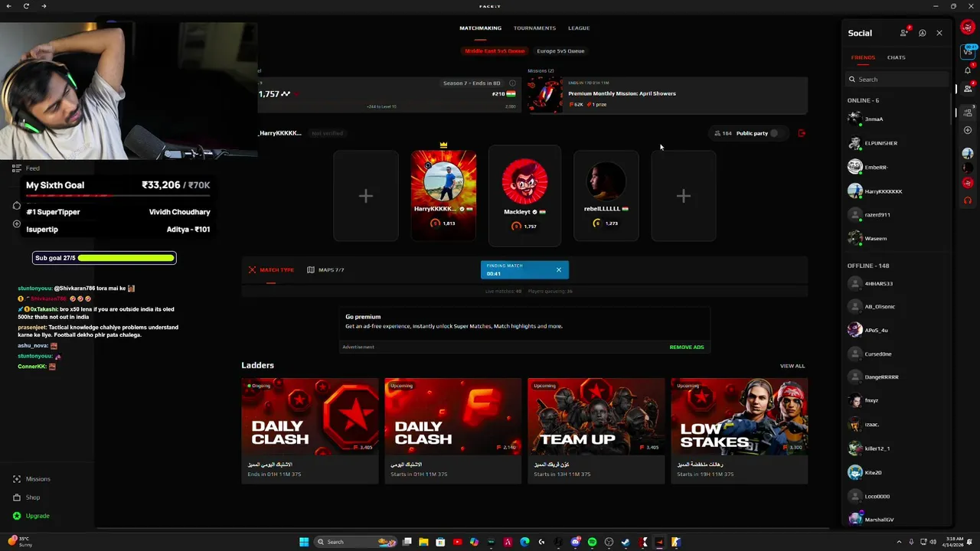Image resolution: width=980 pixels, height=551 pixels.
Task: Open Mackleyt party member card
Action: pos(524,196)
